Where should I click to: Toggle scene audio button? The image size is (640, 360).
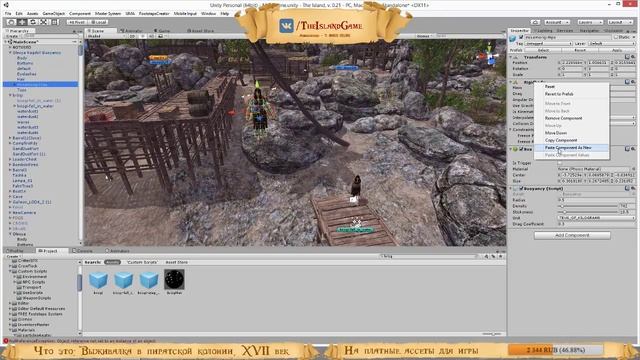click(151, 36)
